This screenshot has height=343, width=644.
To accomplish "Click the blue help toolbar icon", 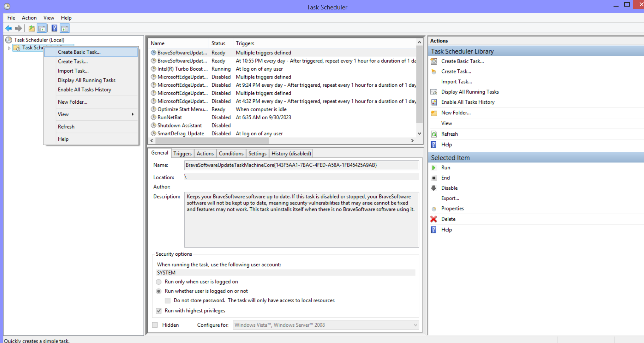I will tap(54, 28).
